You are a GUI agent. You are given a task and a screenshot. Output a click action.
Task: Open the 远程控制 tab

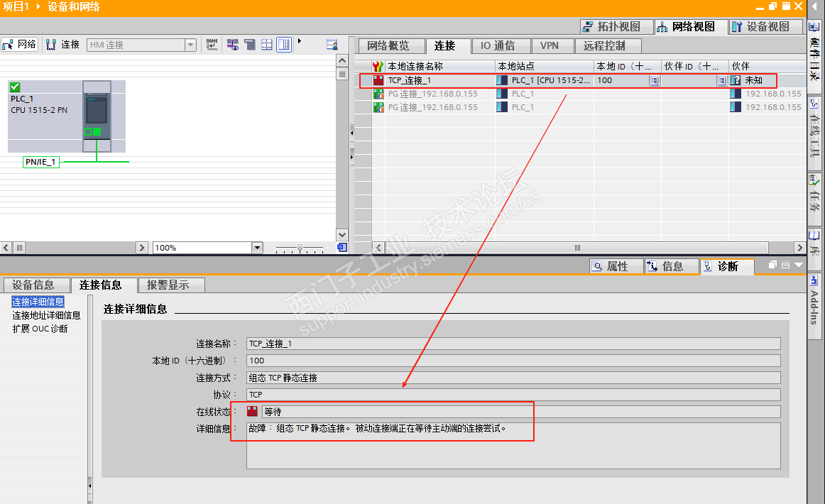click(x=608, y=45)
